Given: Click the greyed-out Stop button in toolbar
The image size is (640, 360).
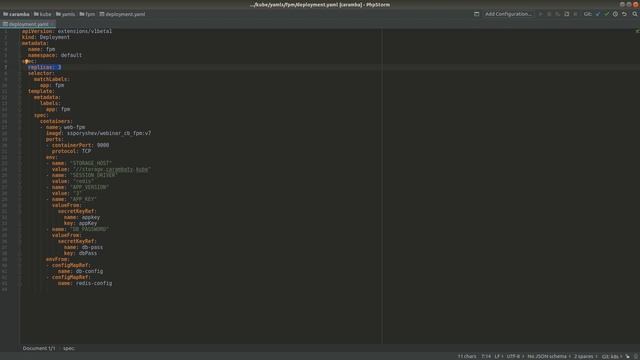Looking at the screenshot, I should pyautogui.click(x=576, y=14).
